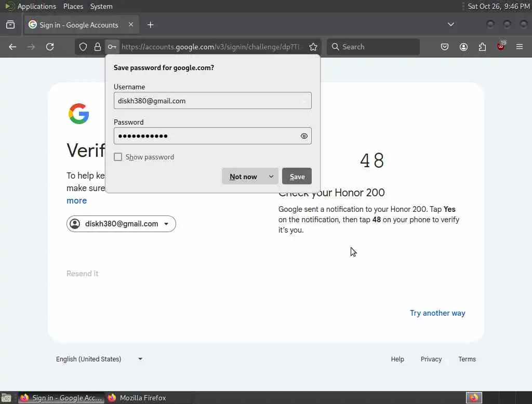Open a new tab with plus button
The height and width of the screenshot is (404, 532).
tap(151, 25)
